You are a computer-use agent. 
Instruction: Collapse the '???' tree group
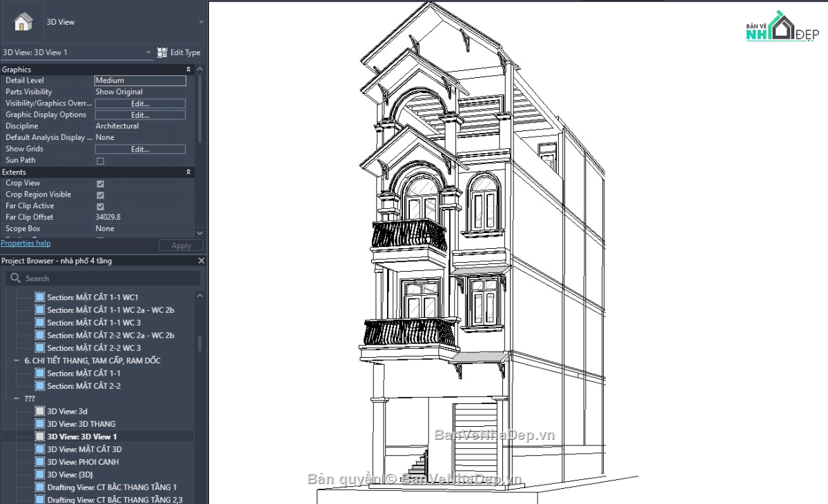click(17, 399)
